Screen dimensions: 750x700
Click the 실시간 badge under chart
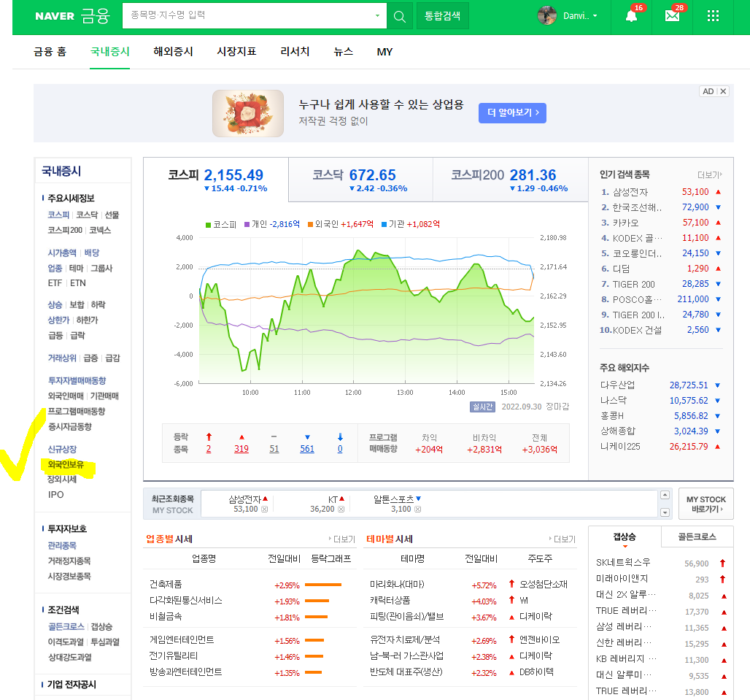point(482,407)
